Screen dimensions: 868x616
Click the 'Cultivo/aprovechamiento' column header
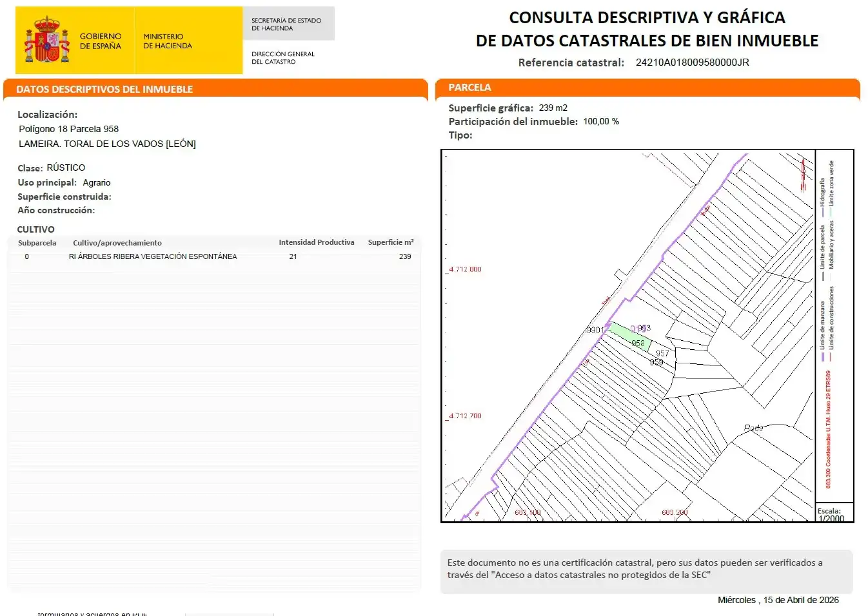tap(117, 243)
